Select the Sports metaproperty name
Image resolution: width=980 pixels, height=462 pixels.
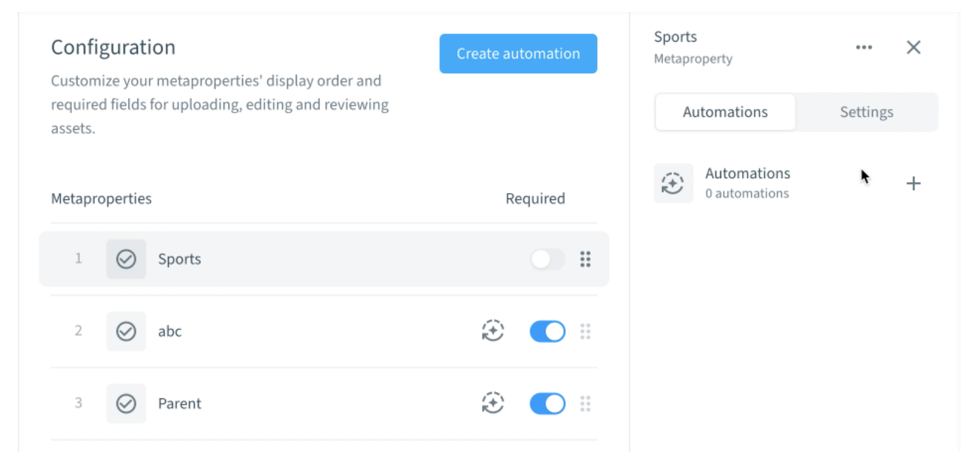(179, 259)
